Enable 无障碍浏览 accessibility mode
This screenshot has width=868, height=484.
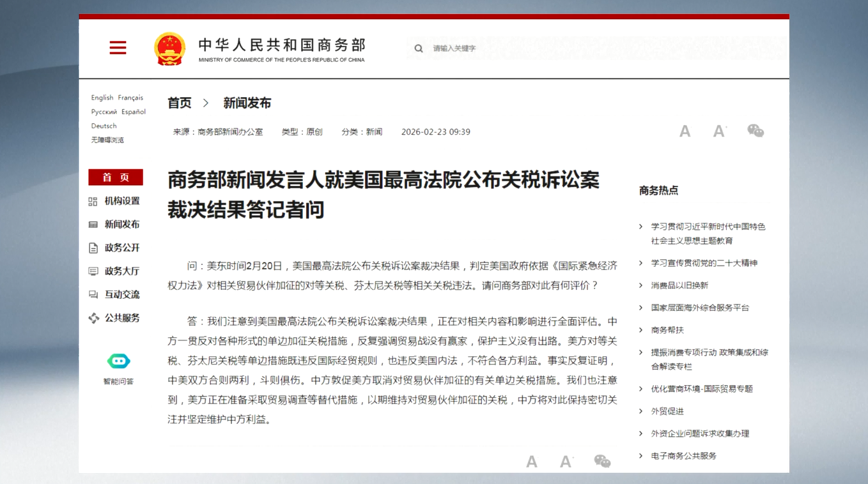(x=107, y=140)
